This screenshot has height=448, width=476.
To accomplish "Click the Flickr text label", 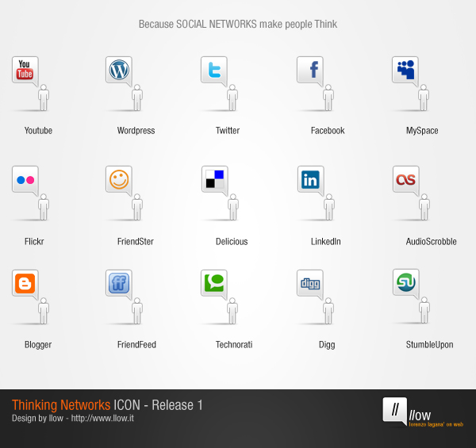I will point(34,242).
